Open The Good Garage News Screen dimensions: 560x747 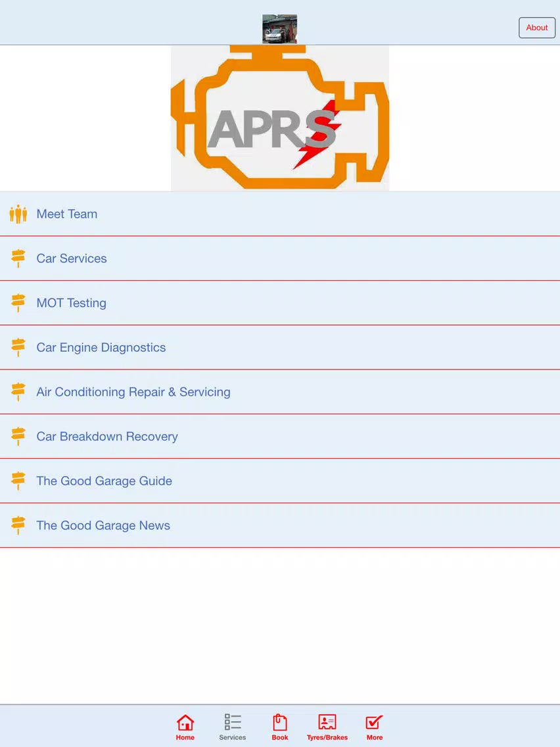click(280, 525)
